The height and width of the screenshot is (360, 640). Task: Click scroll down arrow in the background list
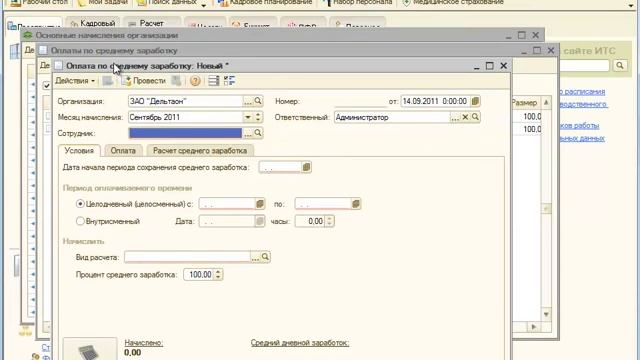546,314
